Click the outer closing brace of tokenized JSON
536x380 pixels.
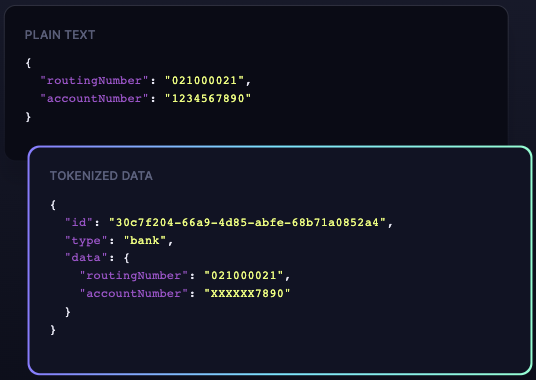pos(53,330)
